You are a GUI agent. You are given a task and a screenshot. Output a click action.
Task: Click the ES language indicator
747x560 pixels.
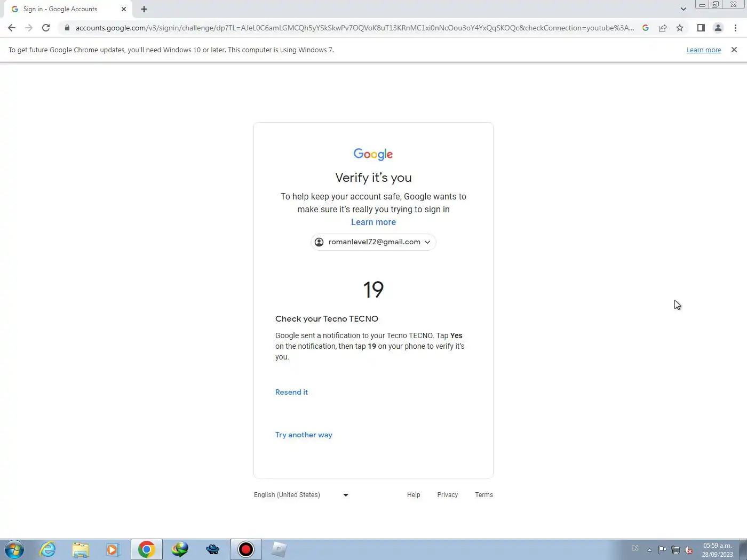click(635, 548)
